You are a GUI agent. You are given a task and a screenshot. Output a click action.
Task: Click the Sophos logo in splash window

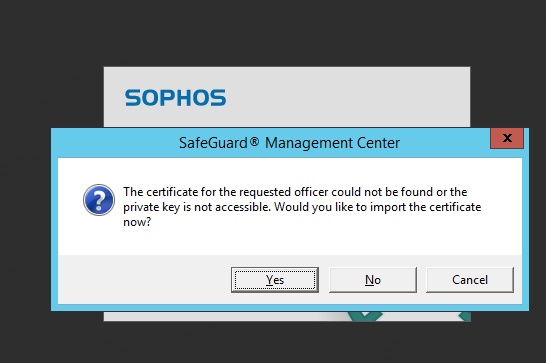(x=176, y=98)
